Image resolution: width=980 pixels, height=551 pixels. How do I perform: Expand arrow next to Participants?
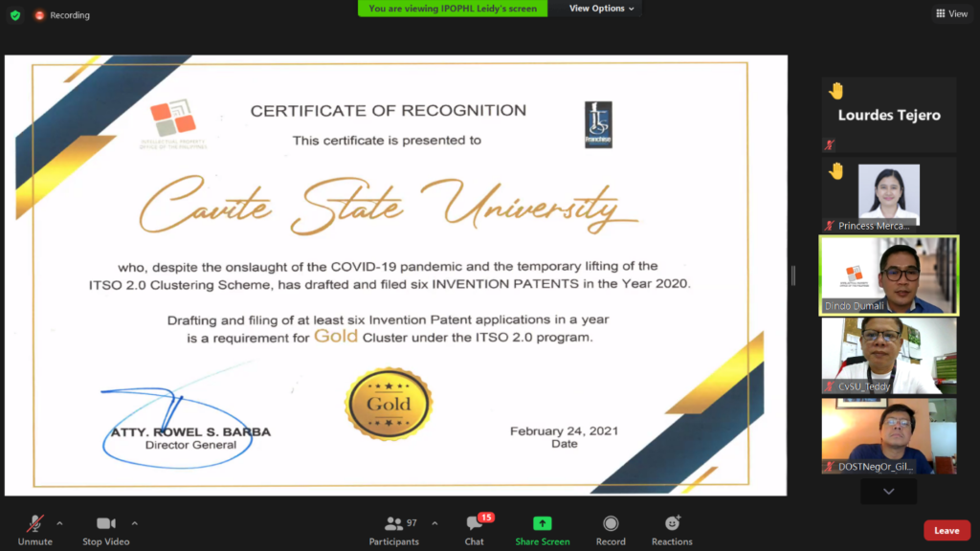[434, 523]
